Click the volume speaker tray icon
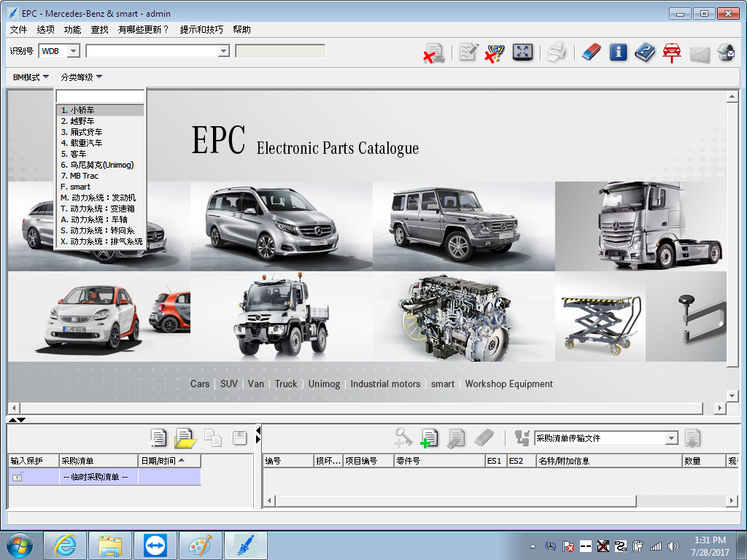Image resolution: width=747 pixels, height=560 pixels. [x=673, y=546]
